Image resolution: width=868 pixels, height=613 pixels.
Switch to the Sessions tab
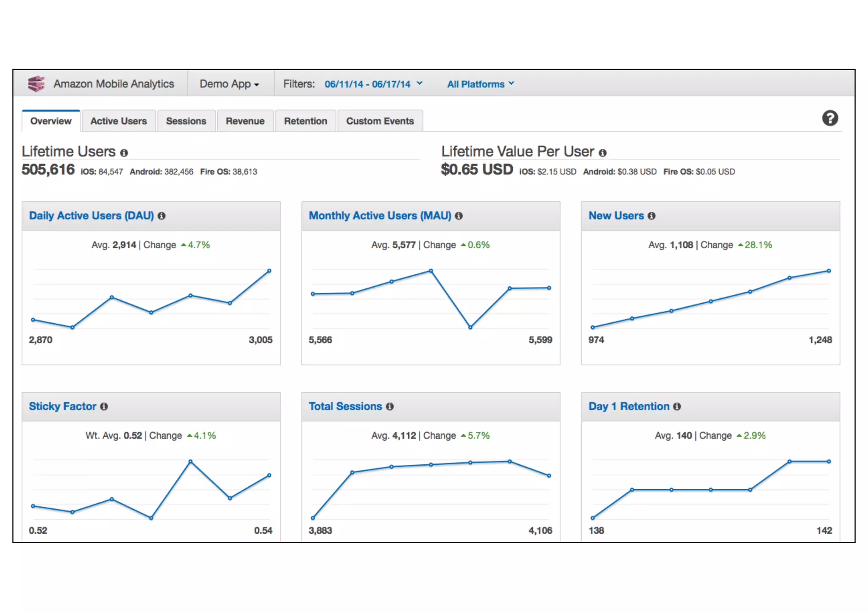pyautogui.click(x=186, y=121)
